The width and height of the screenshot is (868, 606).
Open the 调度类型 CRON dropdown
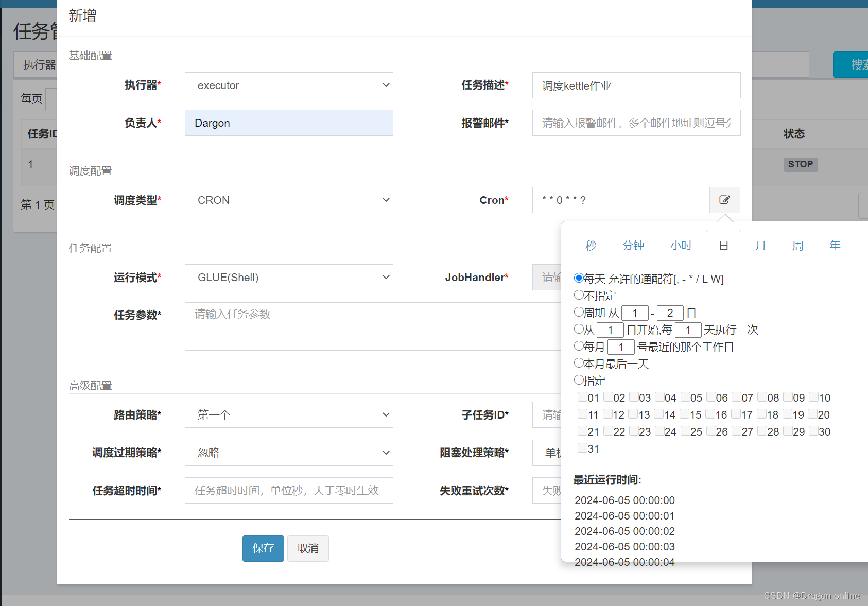pyautogui.click(x=289, y=200)
